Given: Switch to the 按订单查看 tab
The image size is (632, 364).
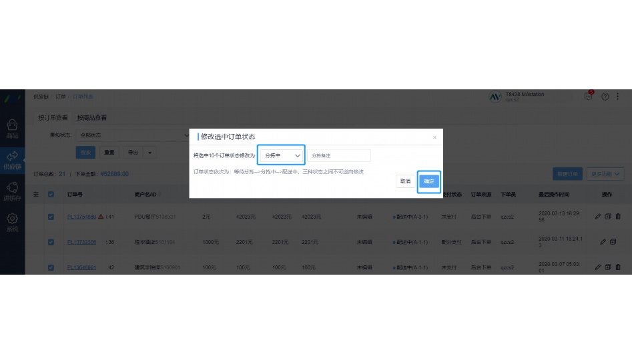Looking at the screenshot, I should point(53,118).
